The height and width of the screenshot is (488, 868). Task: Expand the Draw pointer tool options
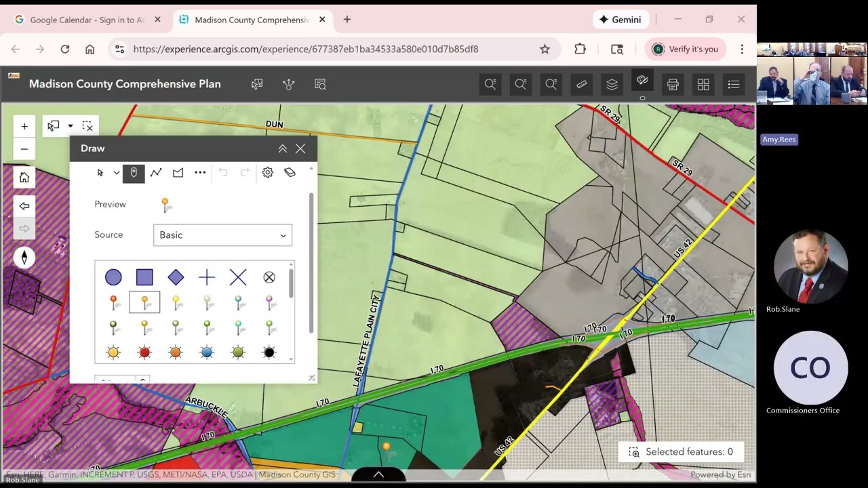pos(117,173)
